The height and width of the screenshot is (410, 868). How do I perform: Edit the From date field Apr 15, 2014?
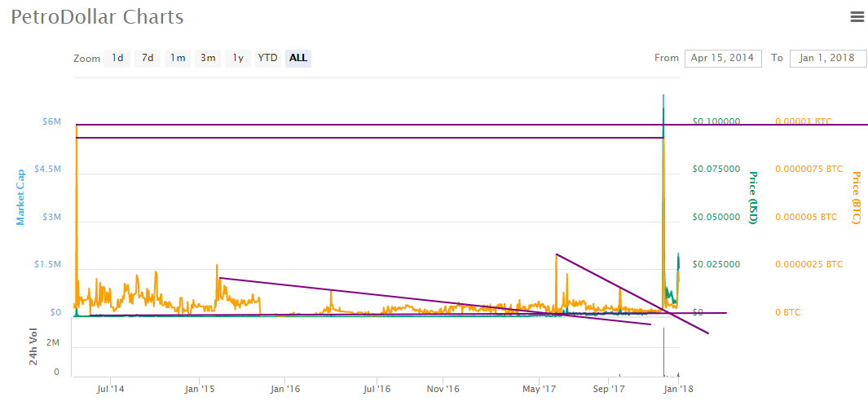point(724,58)
